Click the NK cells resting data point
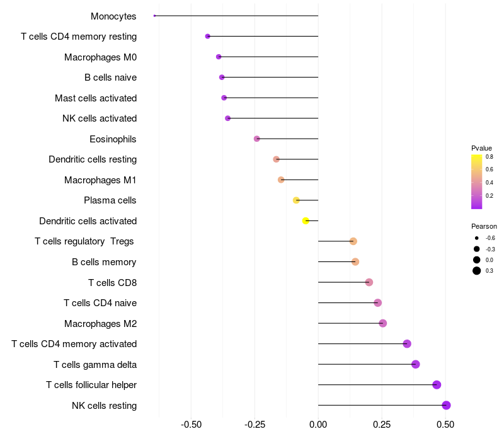 [446, 405]
